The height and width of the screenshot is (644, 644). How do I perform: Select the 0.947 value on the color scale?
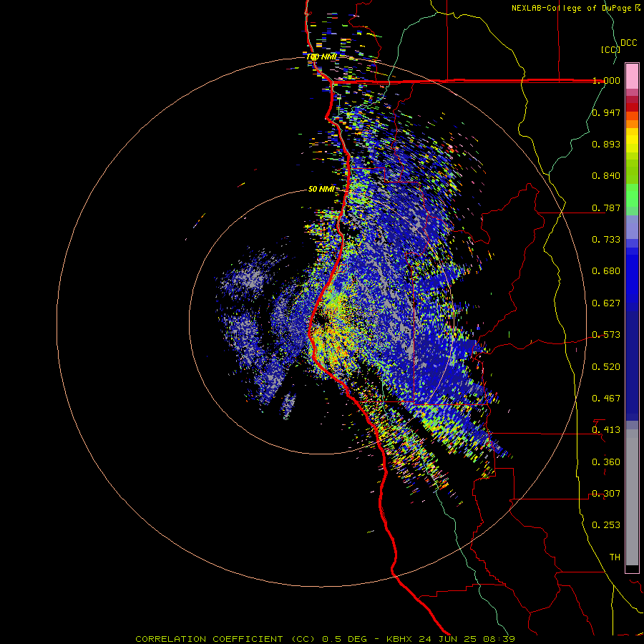pyautogui.click(x=606, y=112)
